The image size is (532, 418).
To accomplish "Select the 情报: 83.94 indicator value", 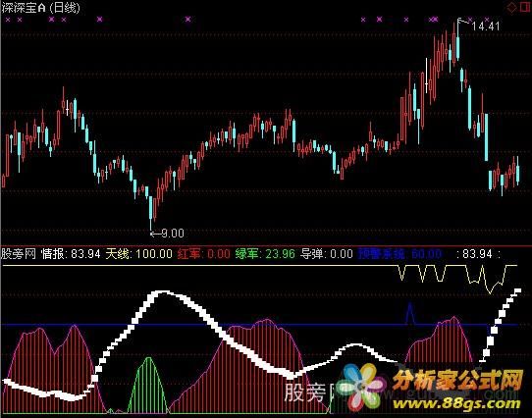I will click(x=71, y=254).
